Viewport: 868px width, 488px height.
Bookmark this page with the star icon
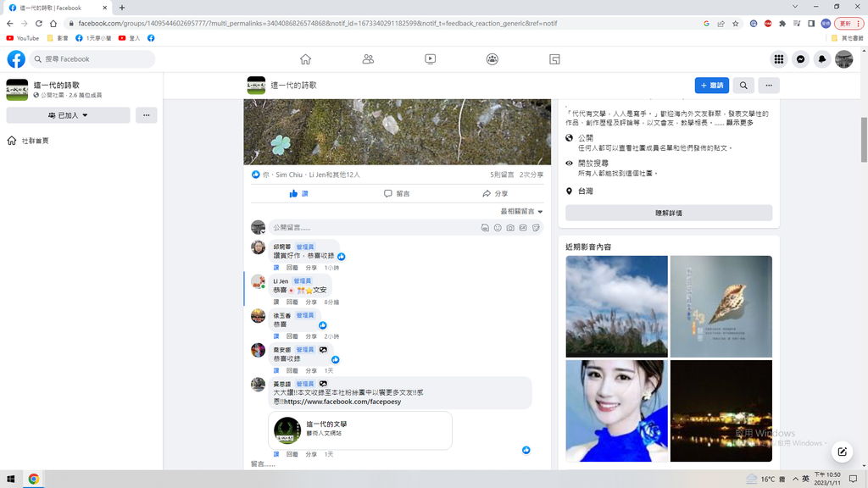735,24
